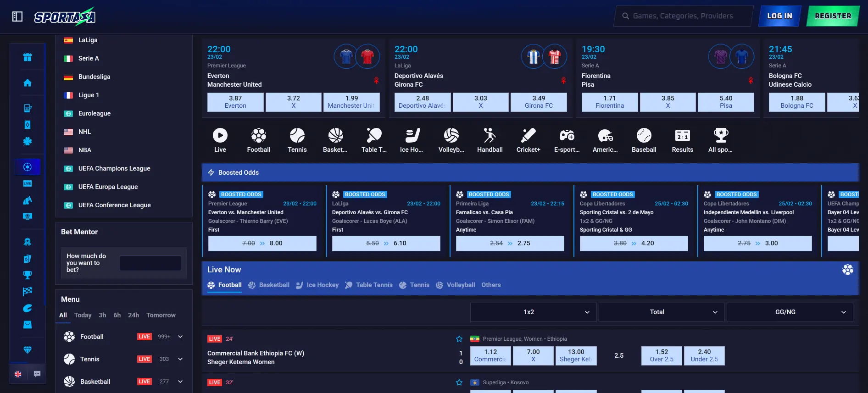Open the Total market dropdown
868x393 pixels.
(x=662, y=312)
